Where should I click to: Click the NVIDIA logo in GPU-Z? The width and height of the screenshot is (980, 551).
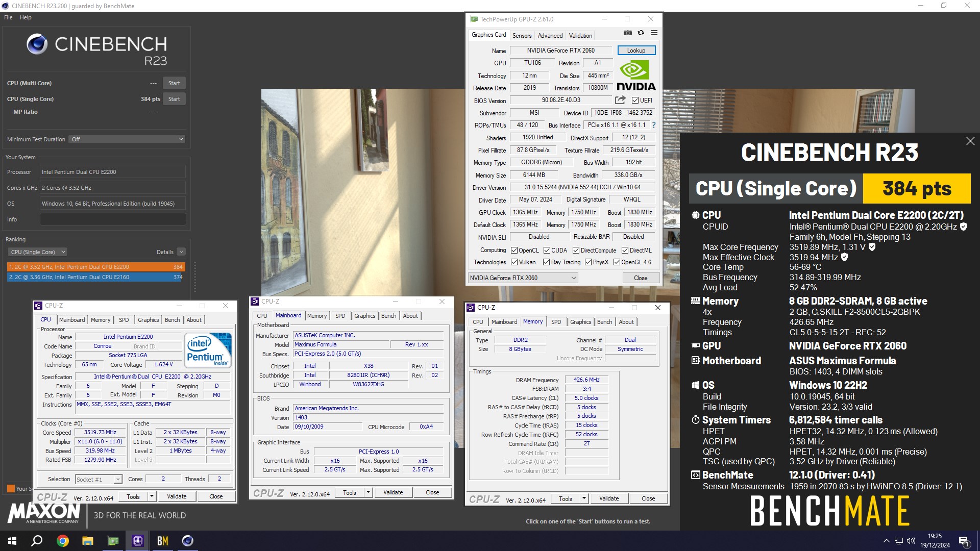636,76
